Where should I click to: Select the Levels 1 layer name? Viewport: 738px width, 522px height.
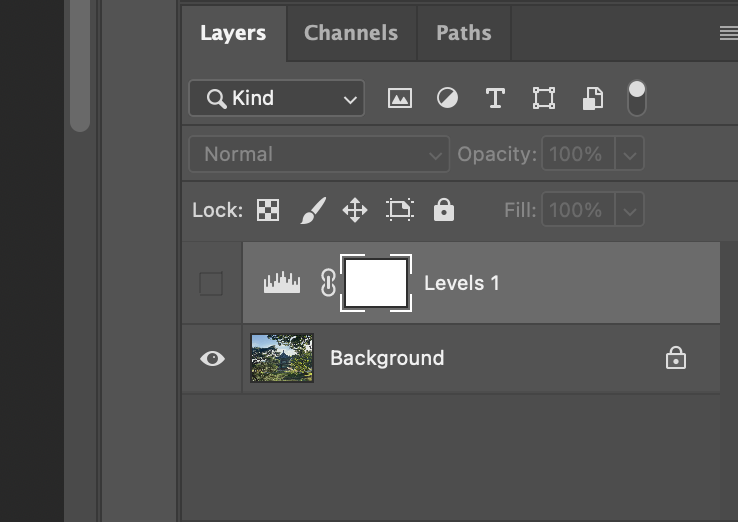(461, 283)
